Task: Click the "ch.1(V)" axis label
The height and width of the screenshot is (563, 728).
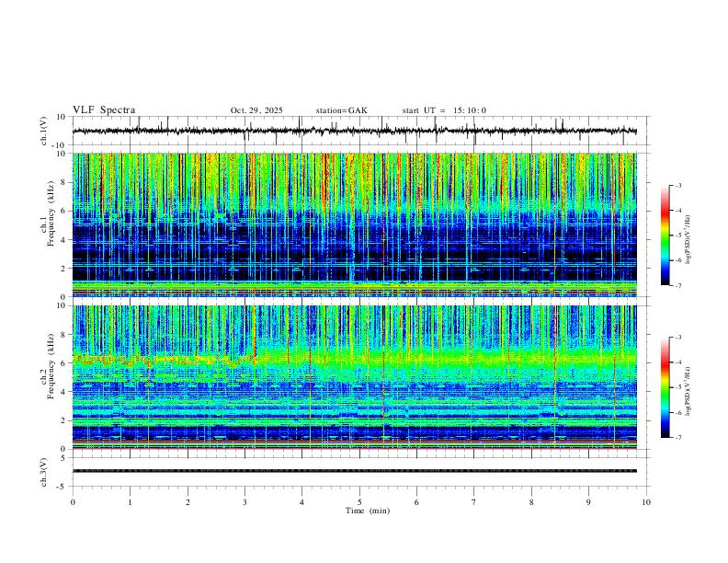Action: coord(44,131)
